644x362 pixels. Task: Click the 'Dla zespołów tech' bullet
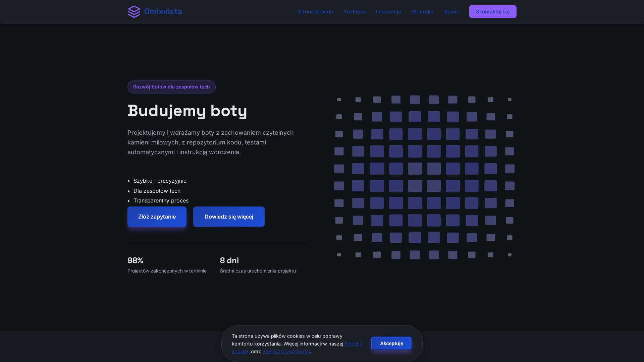[x=157, y=191]
